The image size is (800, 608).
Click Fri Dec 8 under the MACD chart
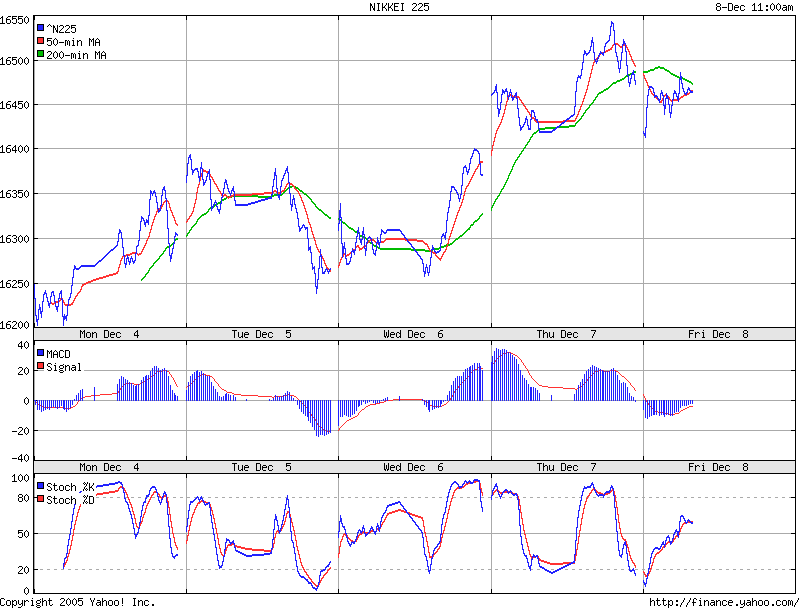718,467
